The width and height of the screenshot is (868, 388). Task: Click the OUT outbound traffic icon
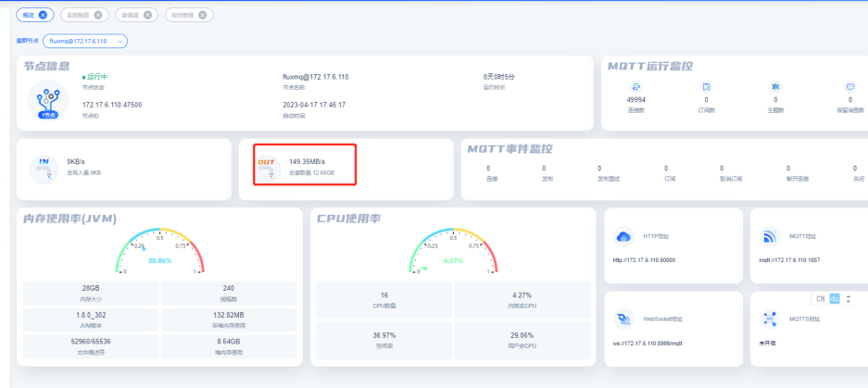coord(267,168)
